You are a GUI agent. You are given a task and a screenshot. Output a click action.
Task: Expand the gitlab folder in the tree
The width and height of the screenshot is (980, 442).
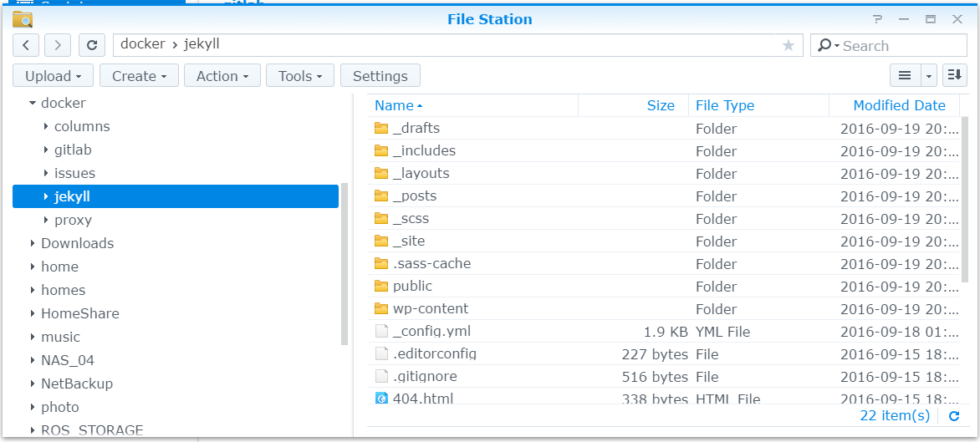[46, 150]
